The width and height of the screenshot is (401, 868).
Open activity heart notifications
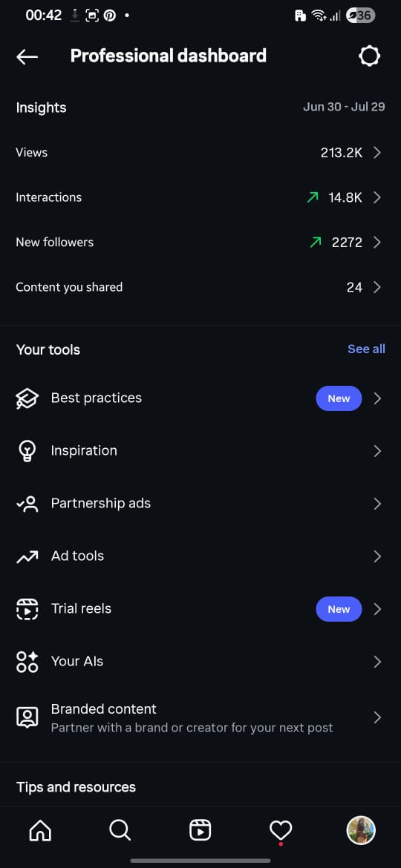[280, 830]
